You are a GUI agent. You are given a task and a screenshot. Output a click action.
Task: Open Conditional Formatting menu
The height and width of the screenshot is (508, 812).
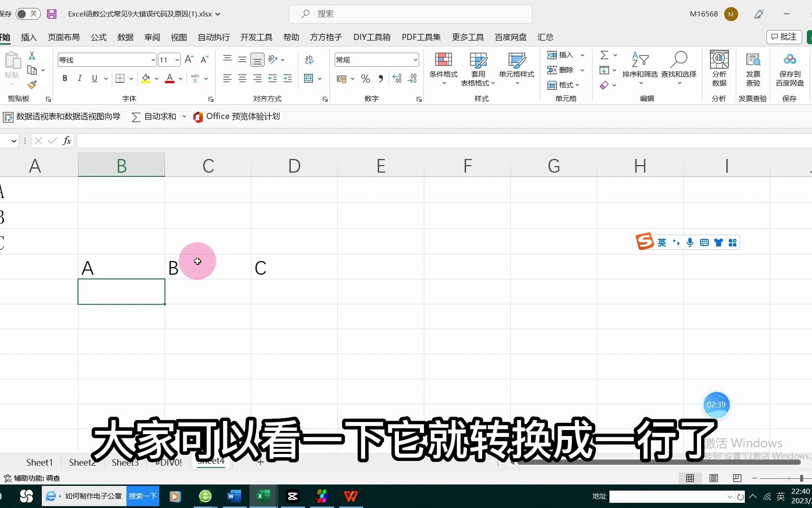[444, 69]
